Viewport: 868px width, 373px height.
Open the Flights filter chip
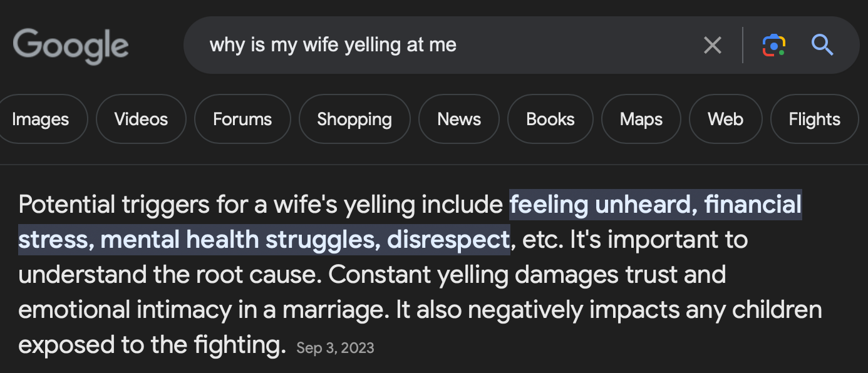(815, 119)
